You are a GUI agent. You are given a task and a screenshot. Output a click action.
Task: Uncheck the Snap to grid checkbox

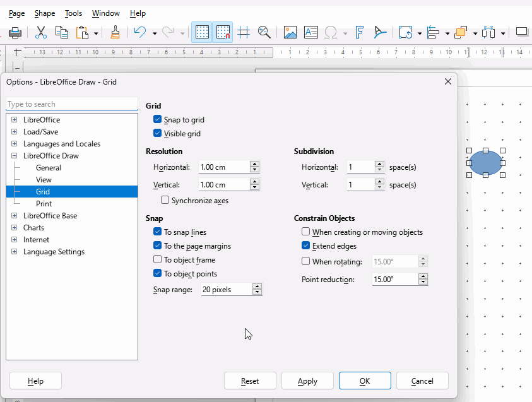pyautogui.click(x=157, y=119)
